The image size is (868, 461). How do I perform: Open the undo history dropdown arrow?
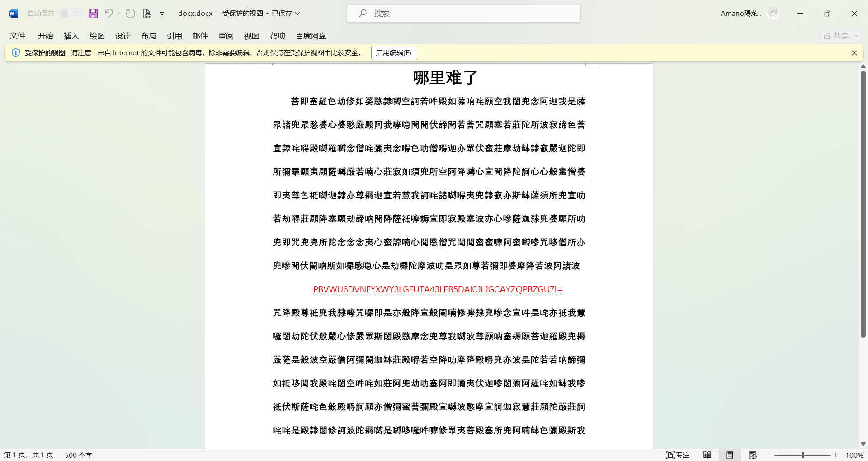118,14
